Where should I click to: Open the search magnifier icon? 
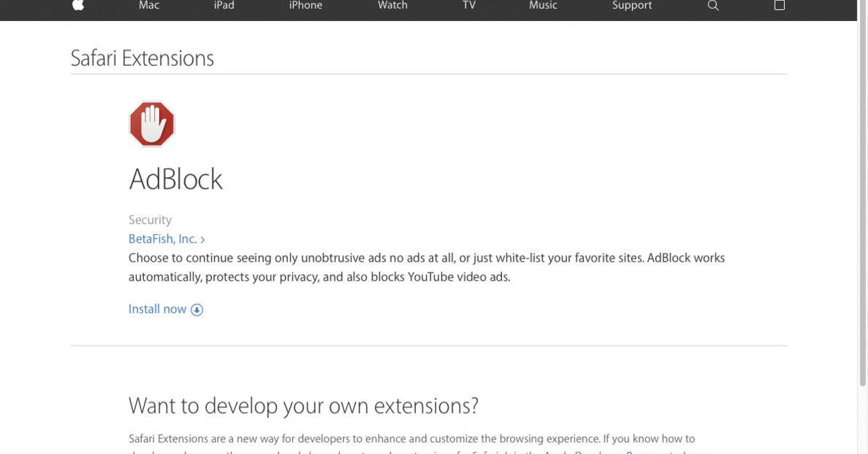[x=713, y=5]
